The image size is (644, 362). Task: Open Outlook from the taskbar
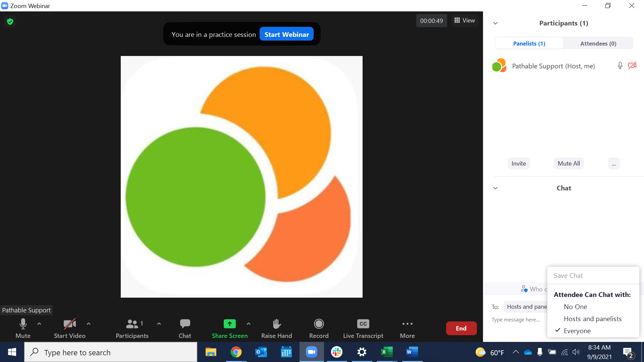point(261,352)
